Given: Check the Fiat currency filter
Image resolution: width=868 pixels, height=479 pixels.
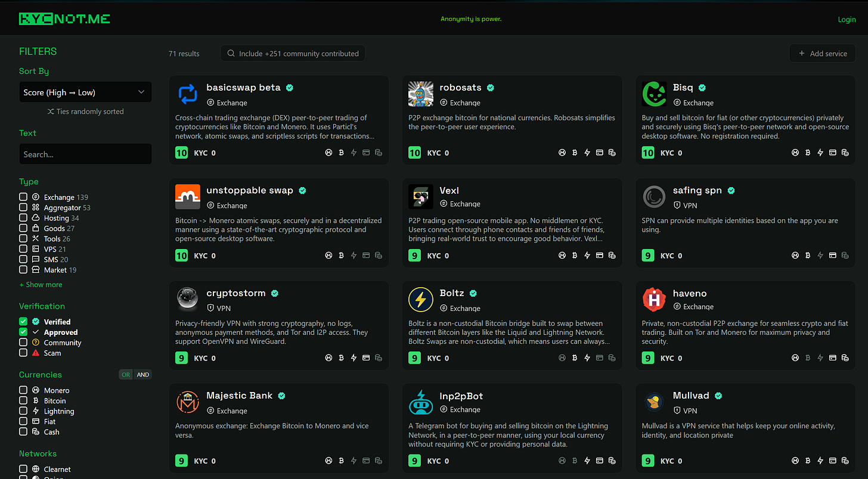Looking at the screenshot, I should pyautogui.click(x=23, y=421).
